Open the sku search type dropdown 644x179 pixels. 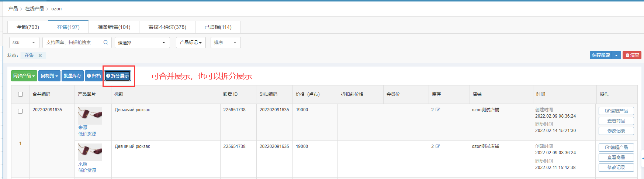[24, 43]
